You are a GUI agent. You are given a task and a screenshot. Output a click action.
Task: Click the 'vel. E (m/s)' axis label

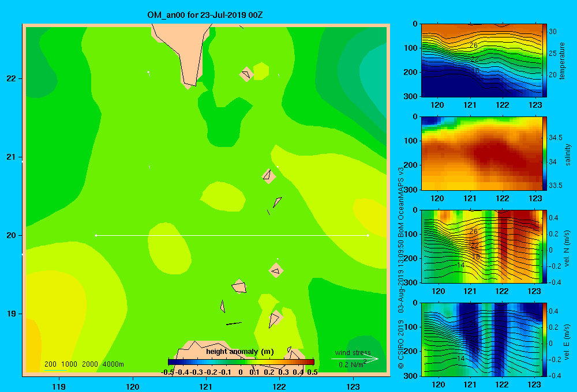(x=567, y=341)
